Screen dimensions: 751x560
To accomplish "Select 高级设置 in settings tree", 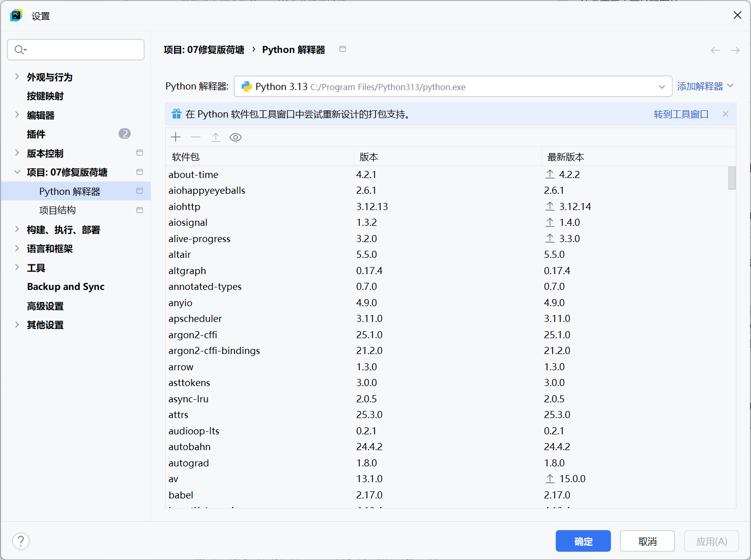I will coord(45,306).
